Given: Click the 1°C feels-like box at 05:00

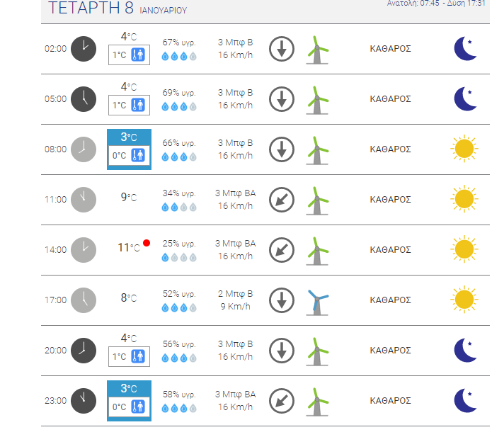Looking at the screenshot, I should 129,106.
